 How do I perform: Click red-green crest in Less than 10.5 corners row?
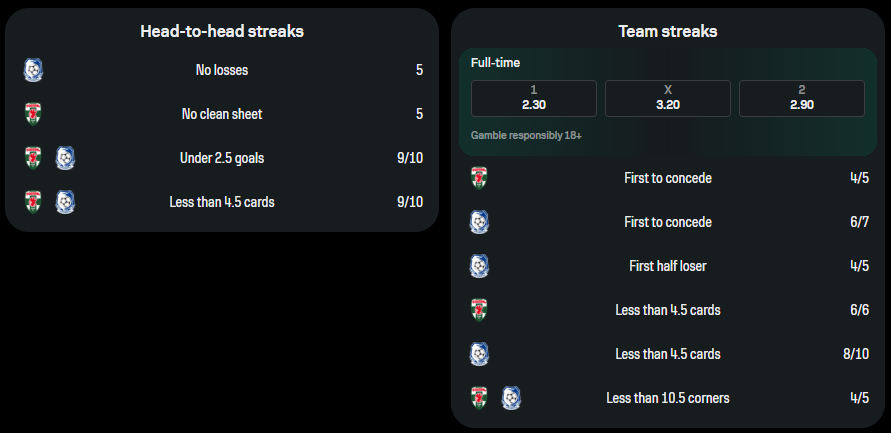(x=479, y=398)
